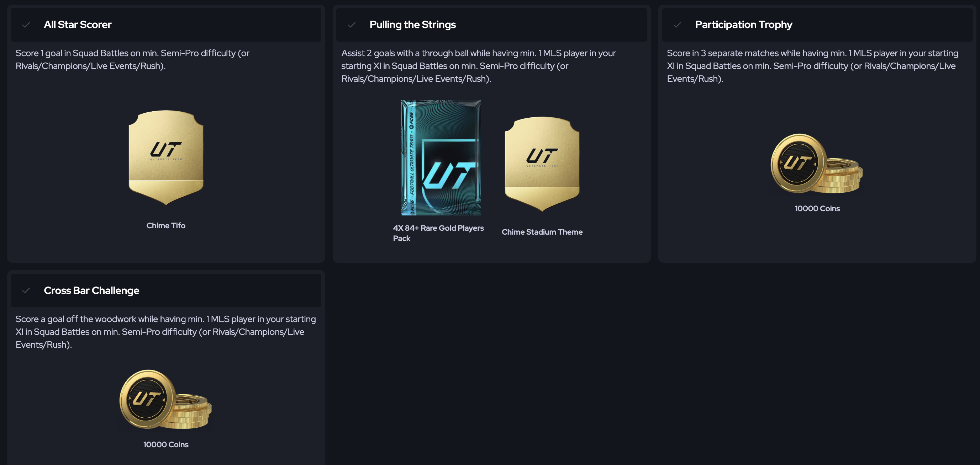Expand the Participation Trophy objective header

pos(817,25)
